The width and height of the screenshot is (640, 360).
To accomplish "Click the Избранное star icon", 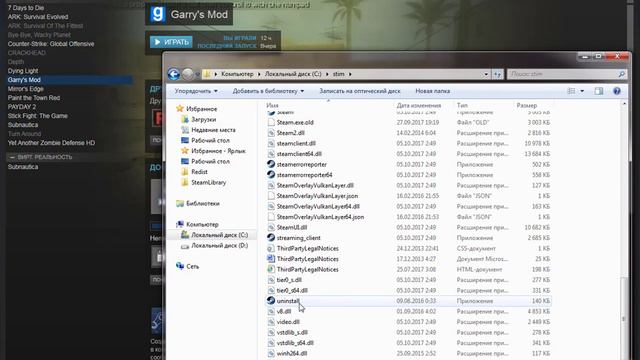I will pos(180,109).
